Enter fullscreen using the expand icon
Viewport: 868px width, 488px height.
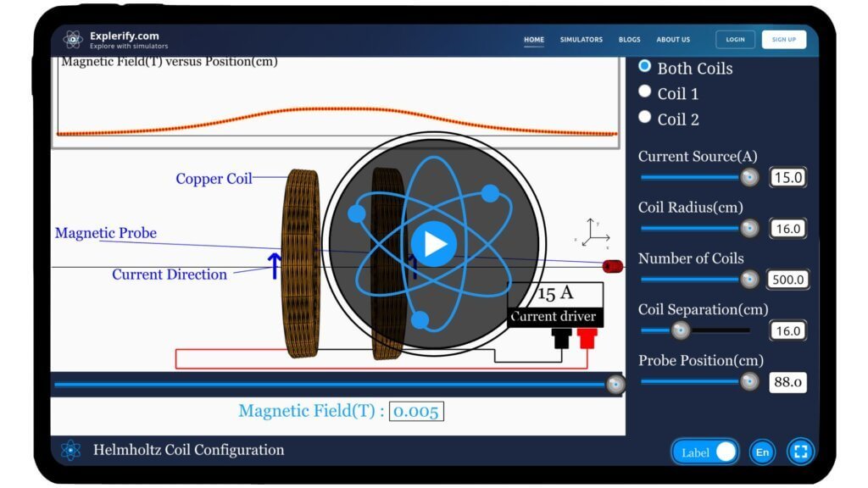[x=800, y=452]
